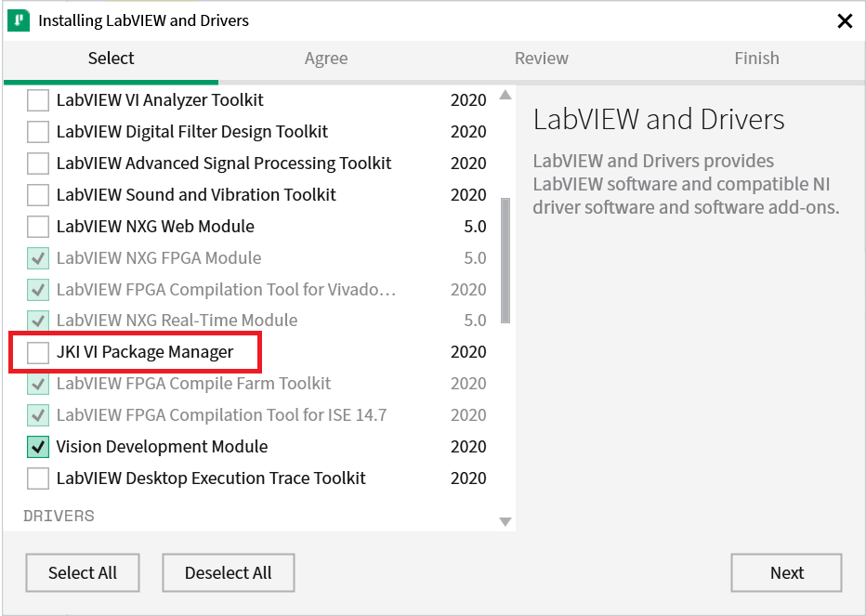Click the LabVIEW VI Analyzer Toolkit label
The height and width of the screenshot is (616, 866).
[160, 100]
